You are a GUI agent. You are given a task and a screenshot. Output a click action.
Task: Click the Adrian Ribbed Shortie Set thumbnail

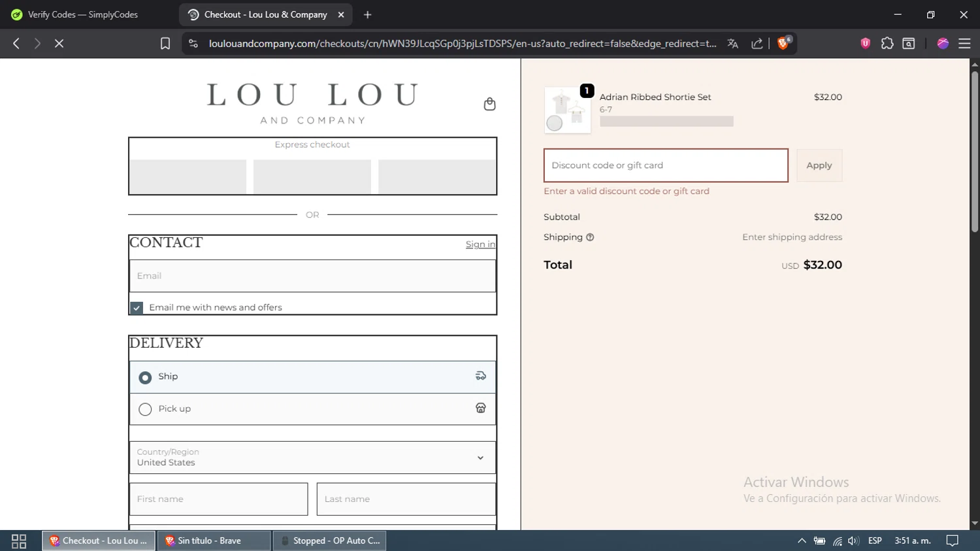coord(568,110)
